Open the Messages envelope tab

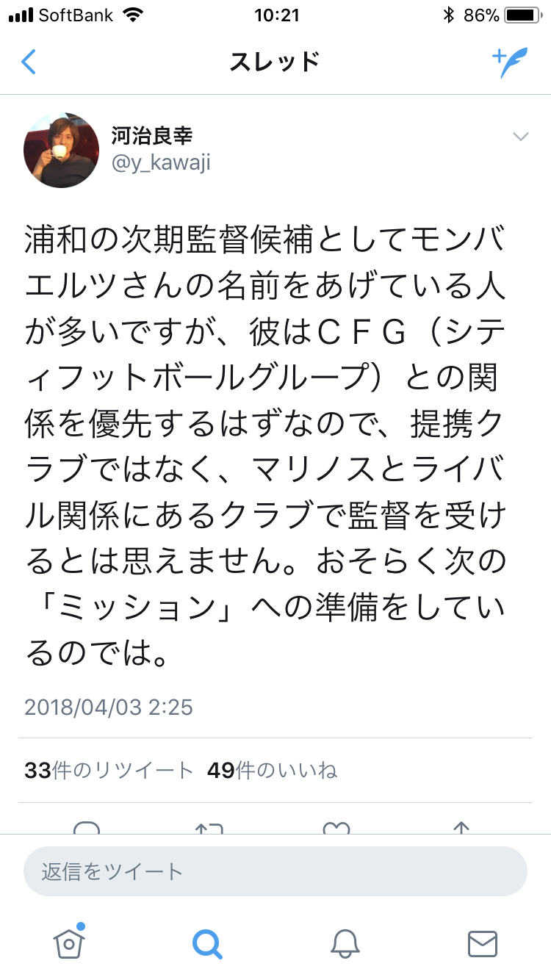(483, 943)
